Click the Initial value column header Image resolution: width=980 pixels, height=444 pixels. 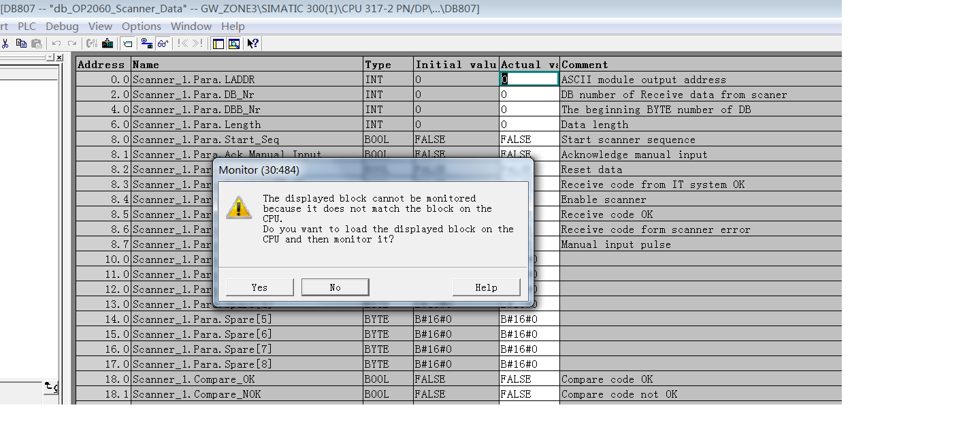pos(457,65)
